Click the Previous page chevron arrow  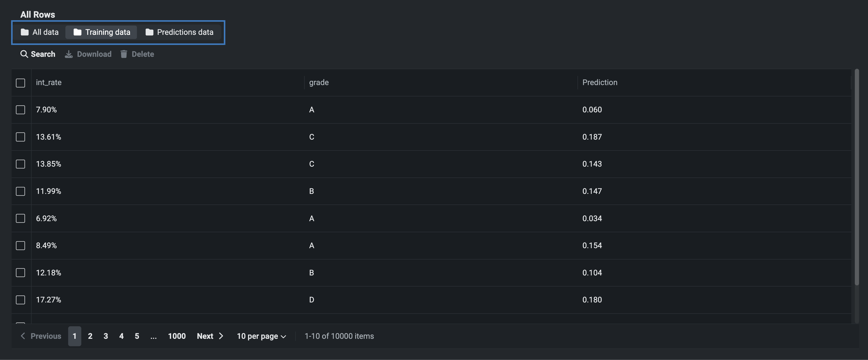pyautogui.click(x=23, y=336)
